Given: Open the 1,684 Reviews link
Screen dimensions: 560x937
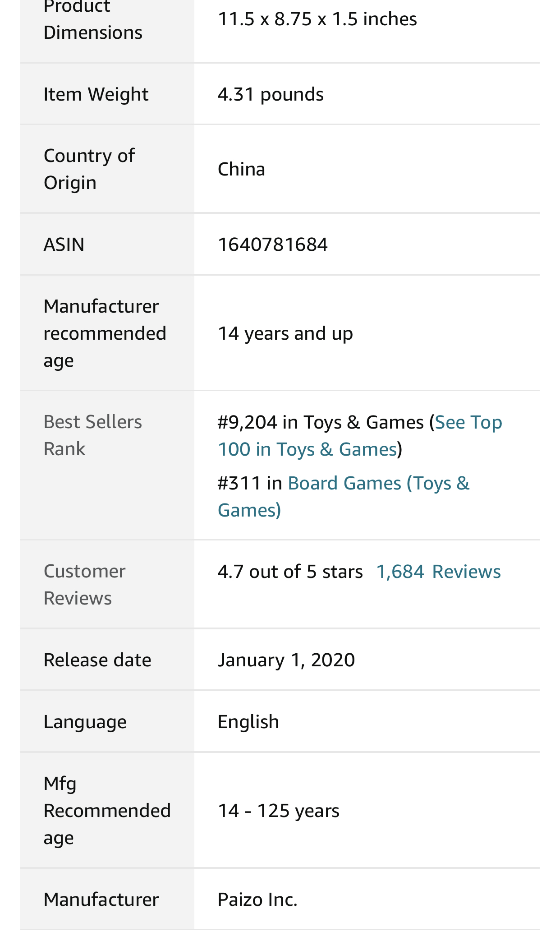Looking at the screenshot, I should pos(438,572).
